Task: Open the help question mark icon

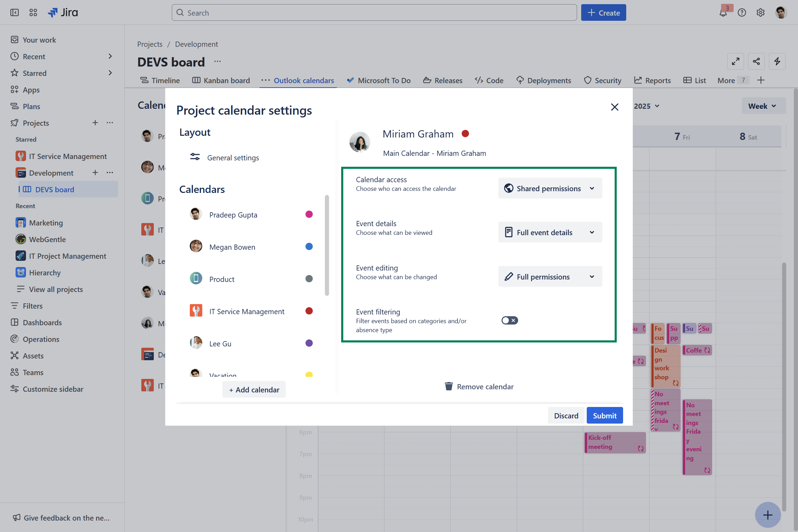Action: [x=742, y=13]
